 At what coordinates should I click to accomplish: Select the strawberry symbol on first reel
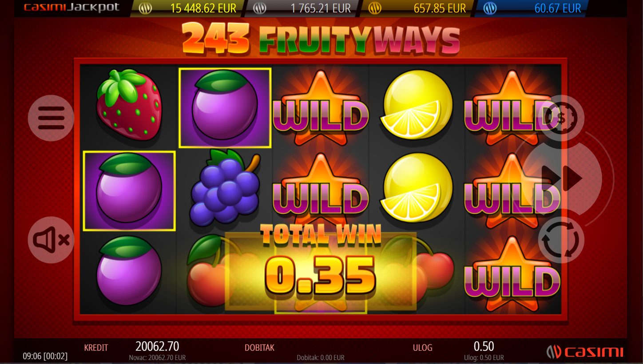tap(129, 106)
